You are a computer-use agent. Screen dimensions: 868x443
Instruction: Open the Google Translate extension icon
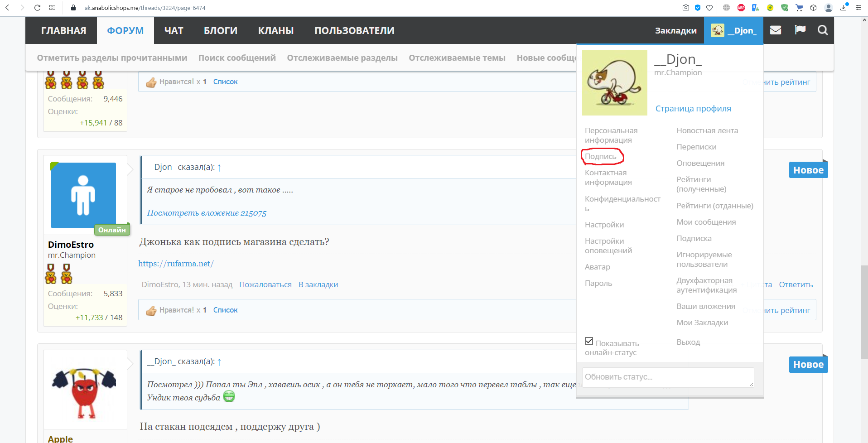click(755, 8)
